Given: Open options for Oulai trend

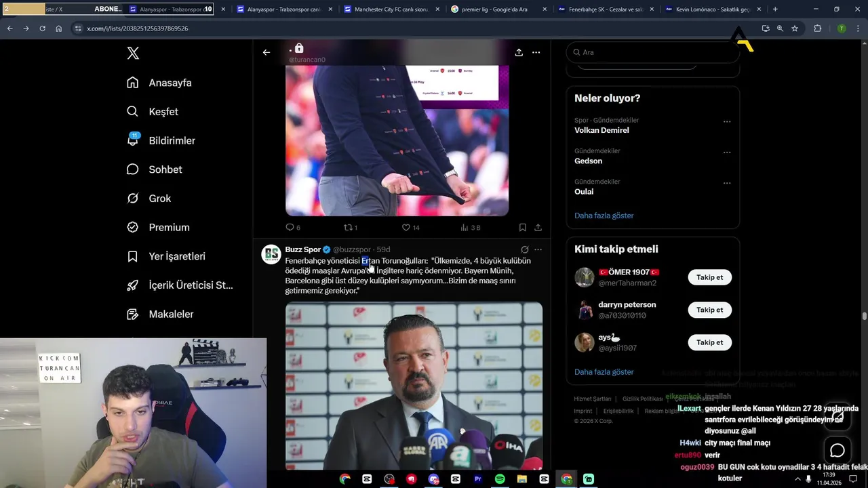Looking at the screenshot, I should pyautogui.click(x=727, y=183).
